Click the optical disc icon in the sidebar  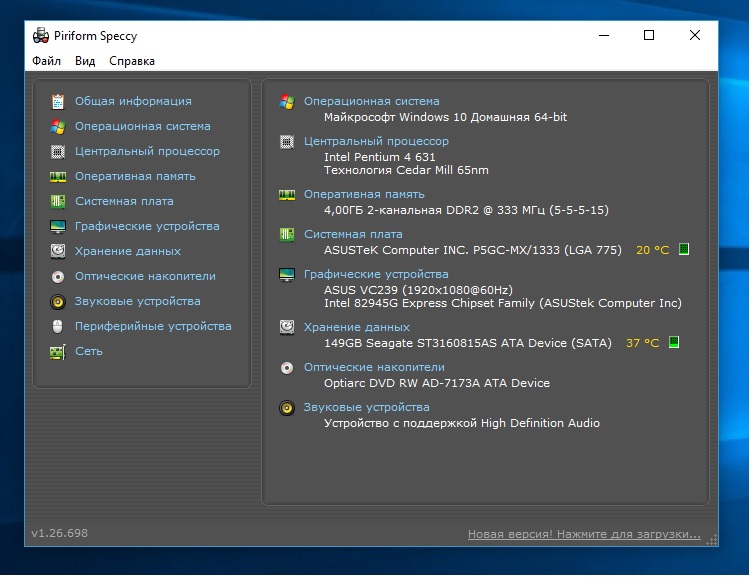[58, 277]
